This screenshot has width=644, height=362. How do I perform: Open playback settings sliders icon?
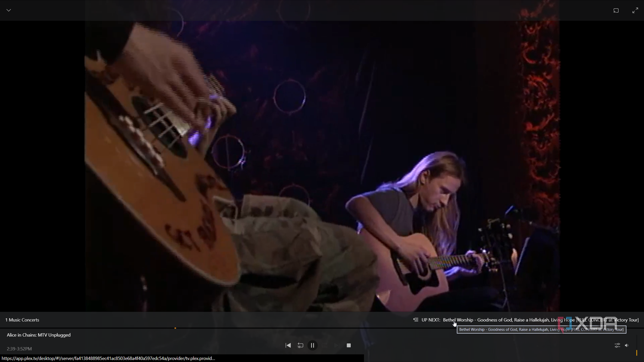(x=617, y=345)
